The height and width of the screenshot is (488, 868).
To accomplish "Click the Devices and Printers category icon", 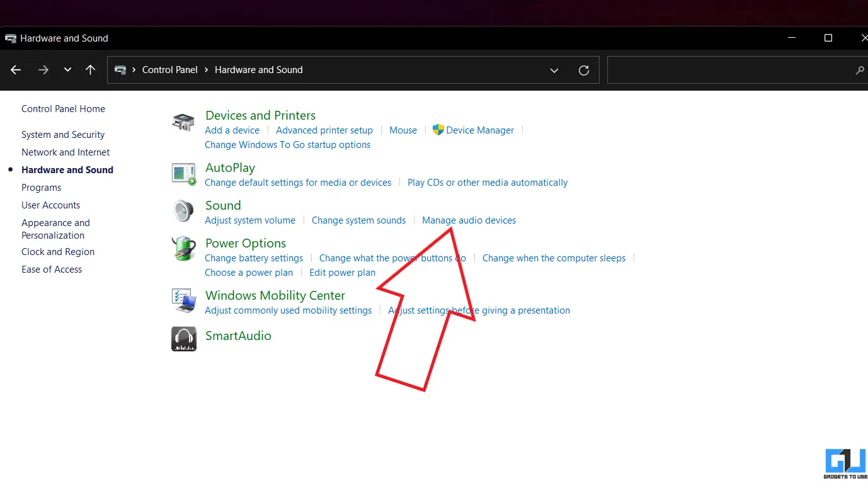I will (184, 122).
